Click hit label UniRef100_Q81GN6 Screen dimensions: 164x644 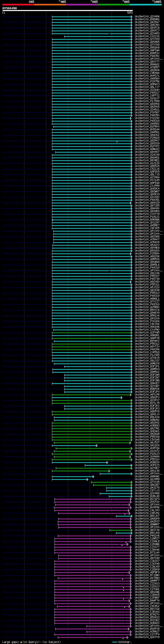click(147, 592)
